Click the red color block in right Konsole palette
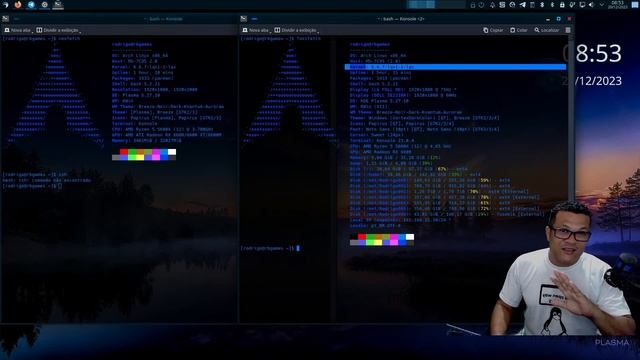 click(362, 237)
